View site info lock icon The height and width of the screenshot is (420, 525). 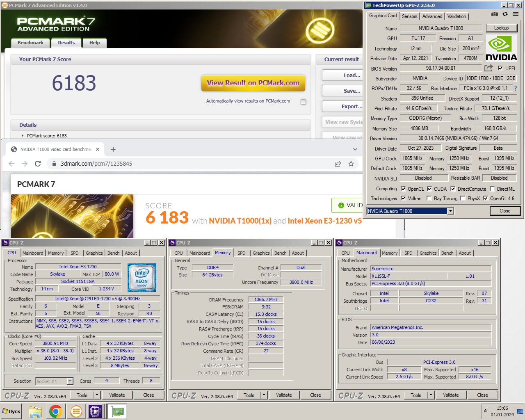(x=54, y=164)
